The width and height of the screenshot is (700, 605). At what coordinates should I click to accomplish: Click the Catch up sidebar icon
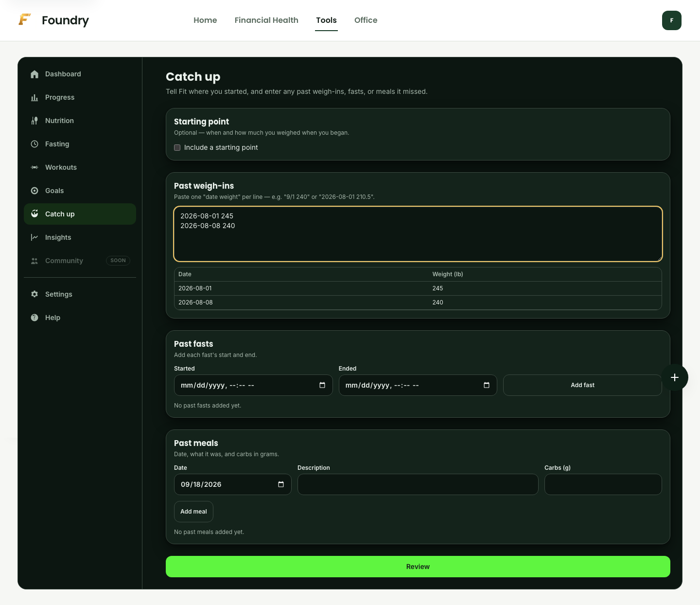35,214
